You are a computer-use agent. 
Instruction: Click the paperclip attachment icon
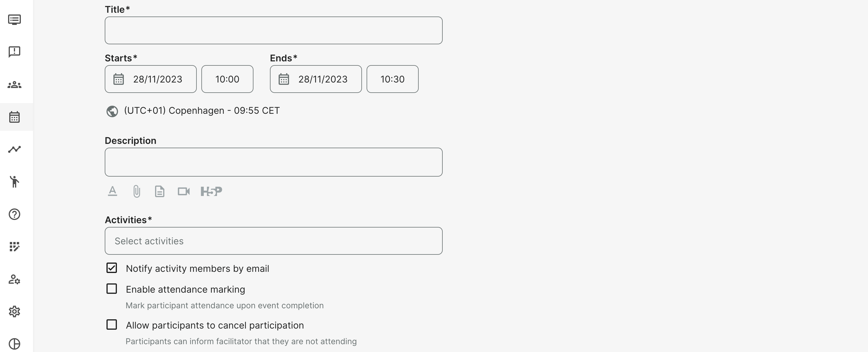click(137, 191)
